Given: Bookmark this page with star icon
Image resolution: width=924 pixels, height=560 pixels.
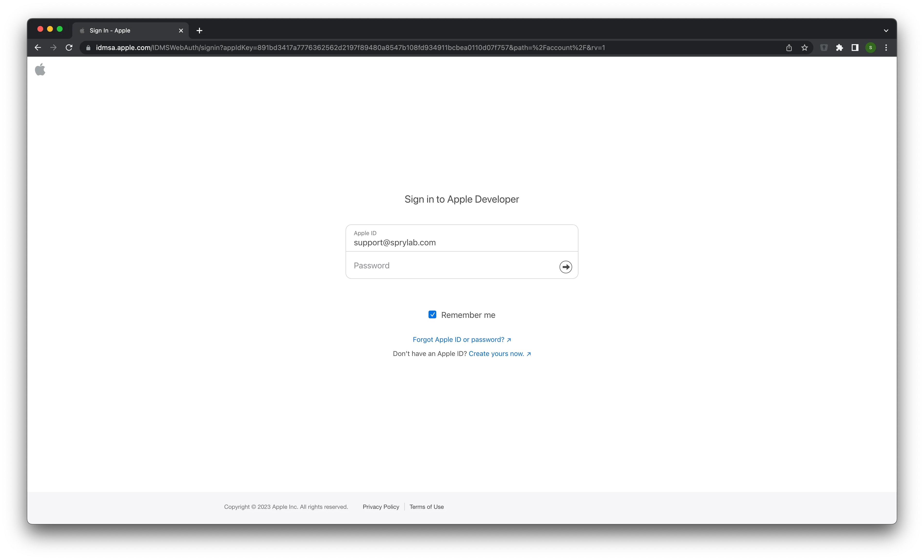Looking at the screenshot, I should (804, 48).
